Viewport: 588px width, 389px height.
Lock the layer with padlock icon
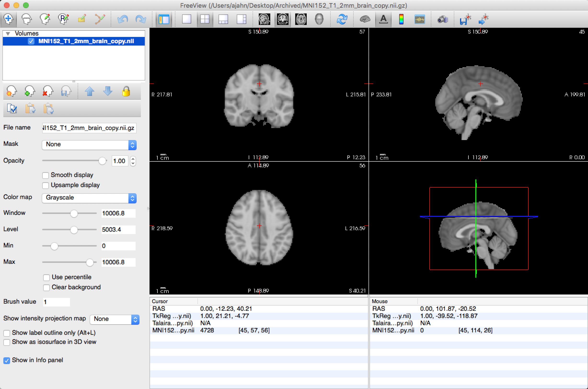tap(126, 91)
